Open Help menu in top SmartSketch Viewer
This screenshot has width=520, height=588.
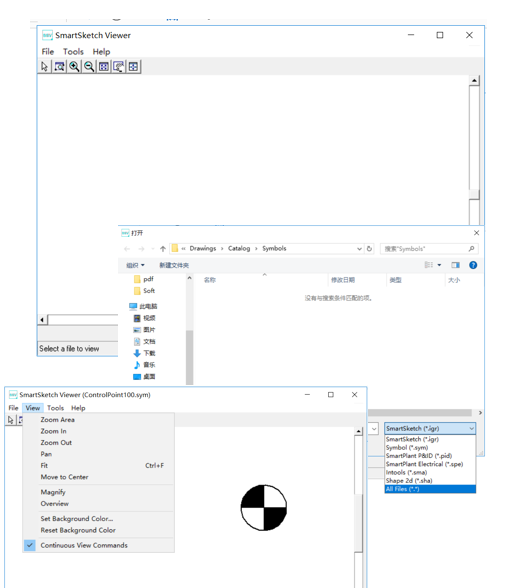101,52
